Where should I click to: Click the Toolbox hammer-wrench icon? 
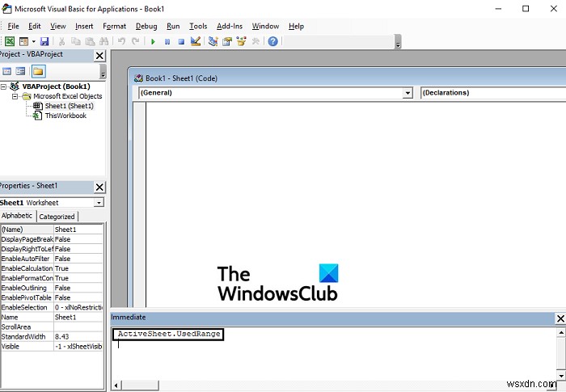tap(256, 41)
